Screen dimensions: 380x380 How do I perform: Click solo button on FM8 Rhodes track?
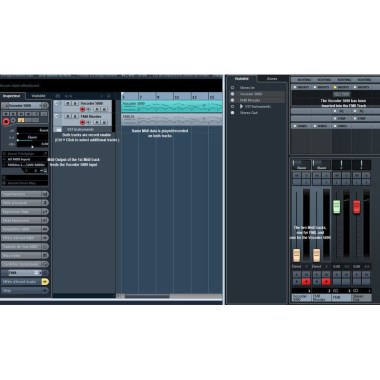[x=75, y=116]
